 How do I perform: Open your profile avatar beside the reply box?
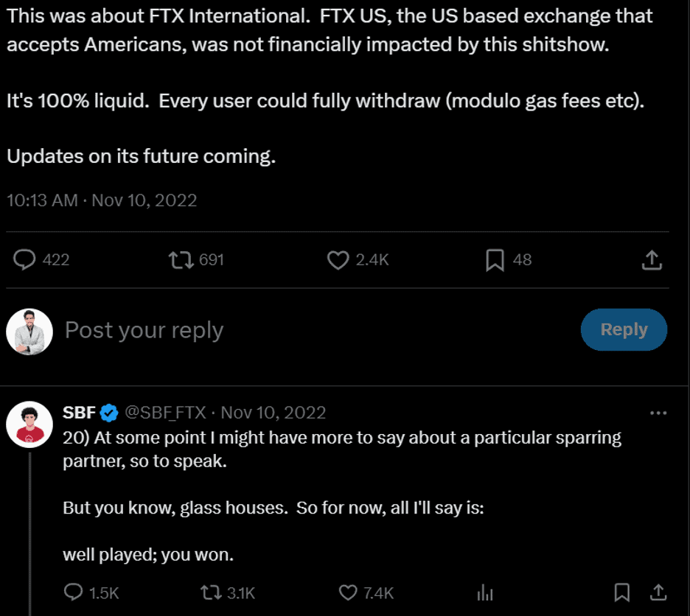coord(29,331)
